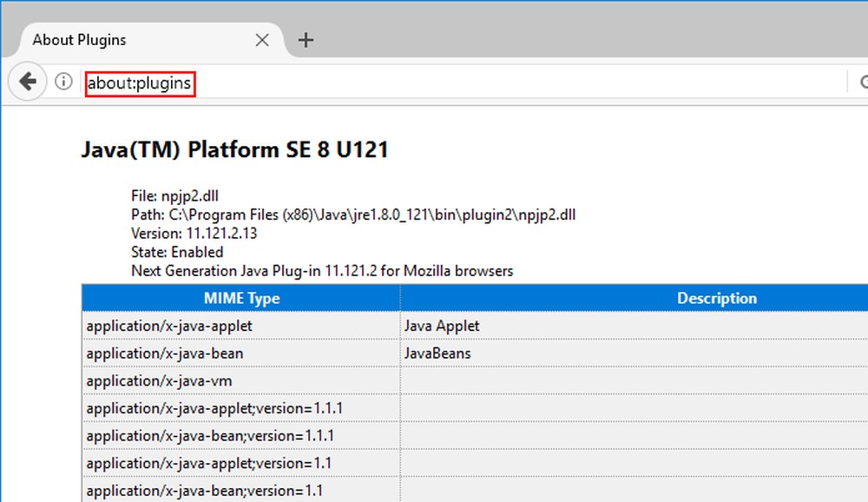Image resolution: width=868 pixels, height=502 pixels.
Task: Click the JavaBeans description entry
Action: (x=437, y=353)
